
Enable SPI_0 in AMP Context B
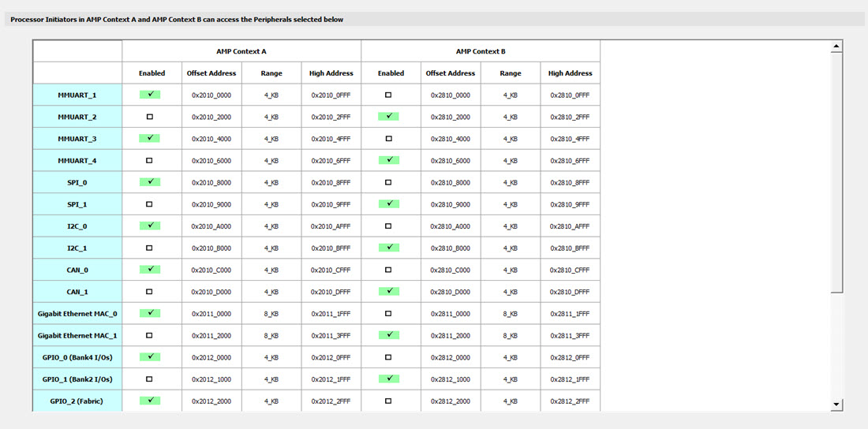pos(388,182)
